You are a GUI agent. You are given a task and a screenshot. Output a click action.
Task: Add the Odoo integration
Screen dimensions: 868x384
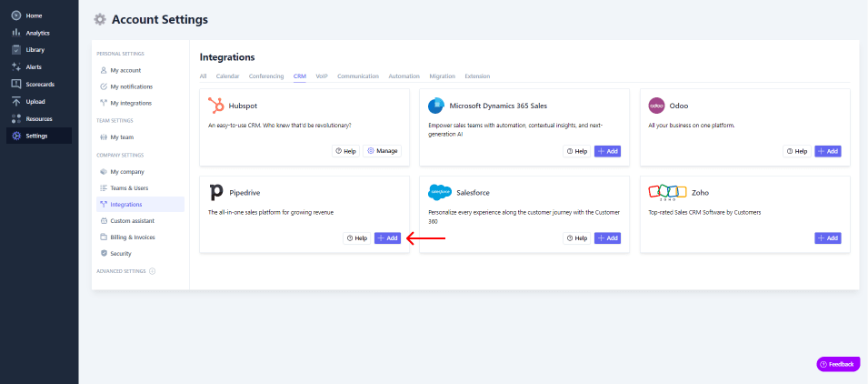[x=828, y=151]
